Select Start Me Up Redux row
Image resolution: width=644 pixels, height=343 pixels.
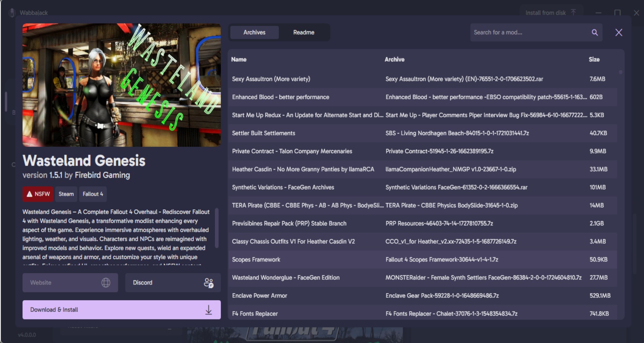[x=423, y=115]
